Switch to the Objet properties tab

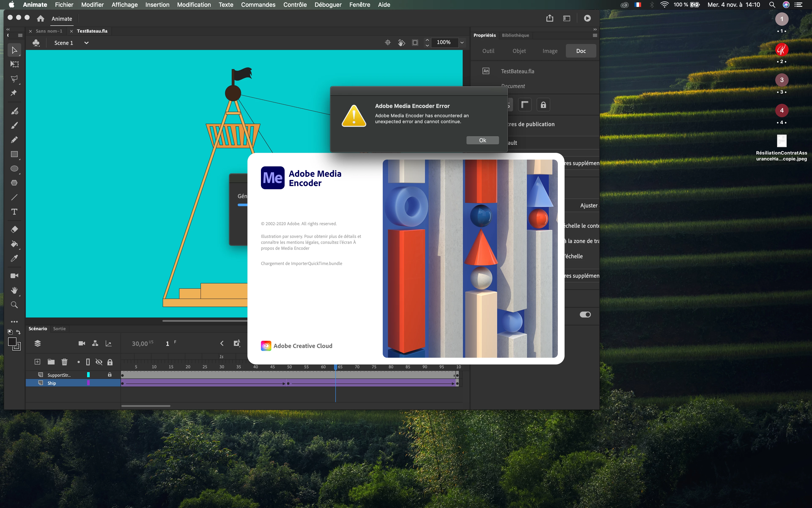519,51
